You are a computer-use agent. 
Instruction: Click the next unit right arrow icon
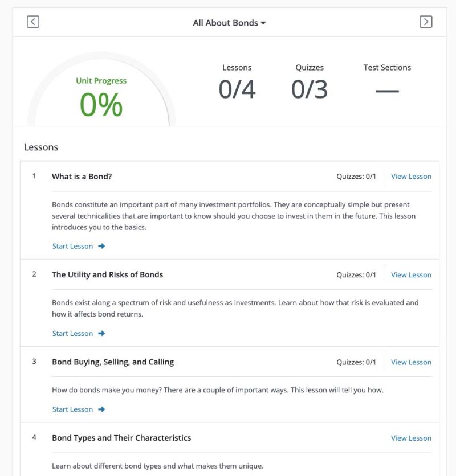426,22
